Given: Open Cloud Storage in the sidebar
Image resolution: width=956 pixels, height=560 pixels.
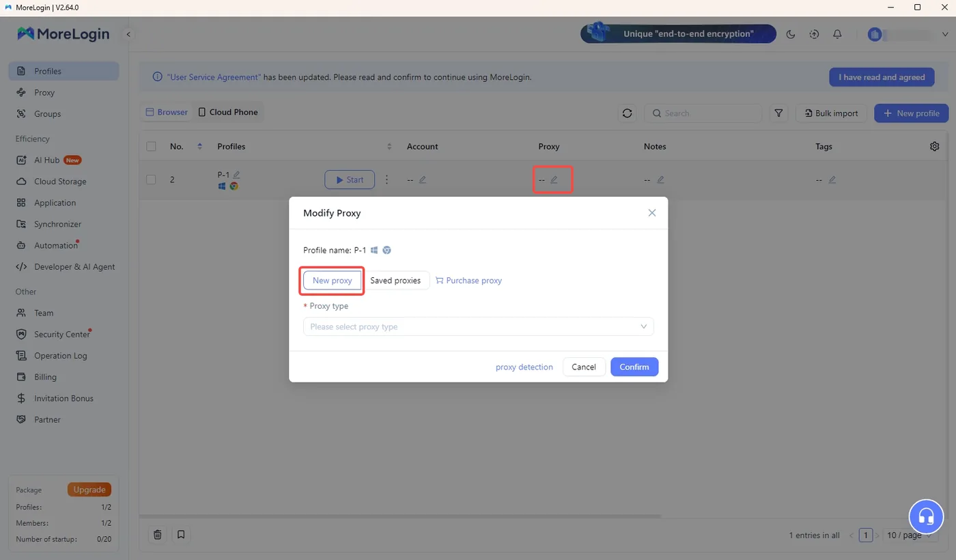Looking at the screenshot, I should click(x=64, y=182).
